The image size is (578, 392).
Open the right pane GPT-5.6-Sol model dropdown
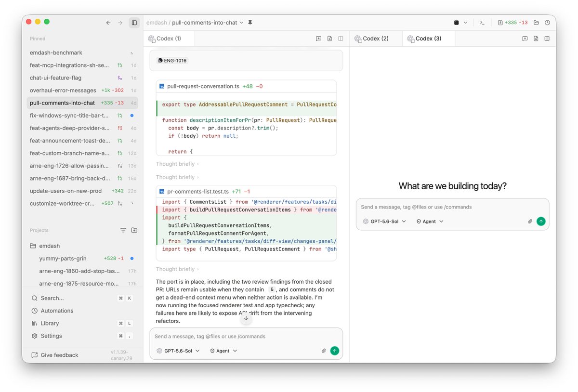pos(384,222)
